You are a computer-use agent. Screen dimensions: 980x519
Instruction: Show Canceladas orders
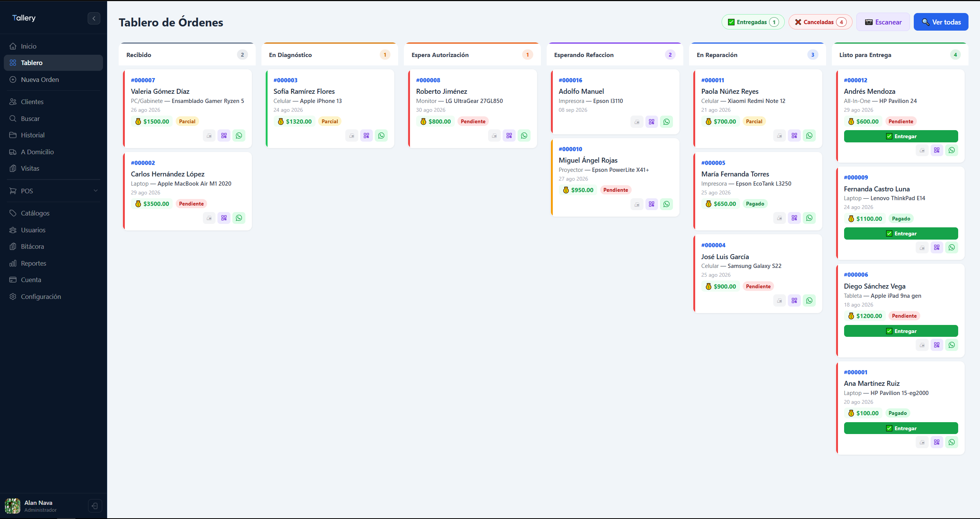820,22
